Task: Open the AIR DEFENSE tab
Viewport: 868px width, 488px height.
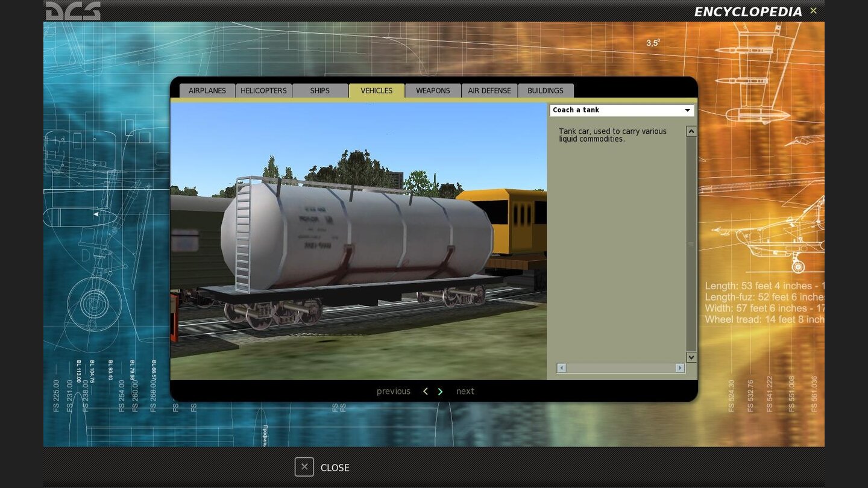Action: (x=489, y=90)
